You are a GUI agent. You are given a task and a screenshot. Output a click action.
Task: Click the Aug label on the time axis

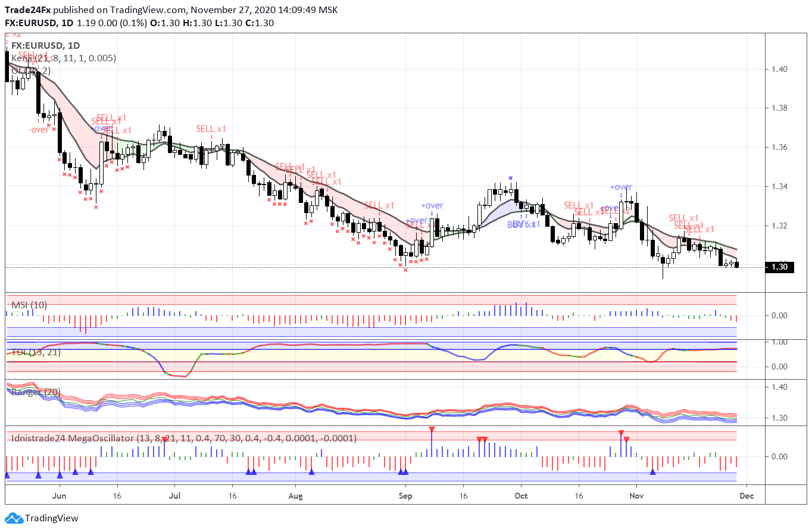coord(295,495)
